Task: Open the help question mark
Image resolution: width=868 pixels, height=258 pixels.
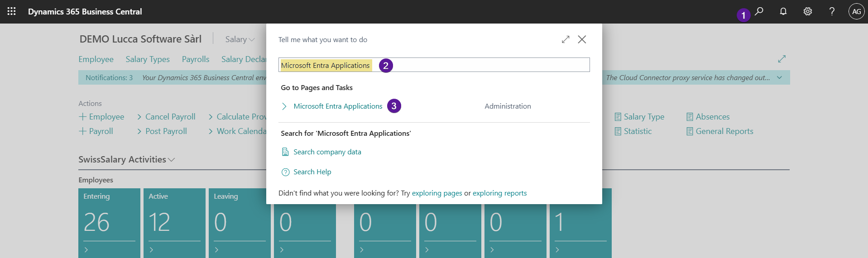Action: (832, 11)
